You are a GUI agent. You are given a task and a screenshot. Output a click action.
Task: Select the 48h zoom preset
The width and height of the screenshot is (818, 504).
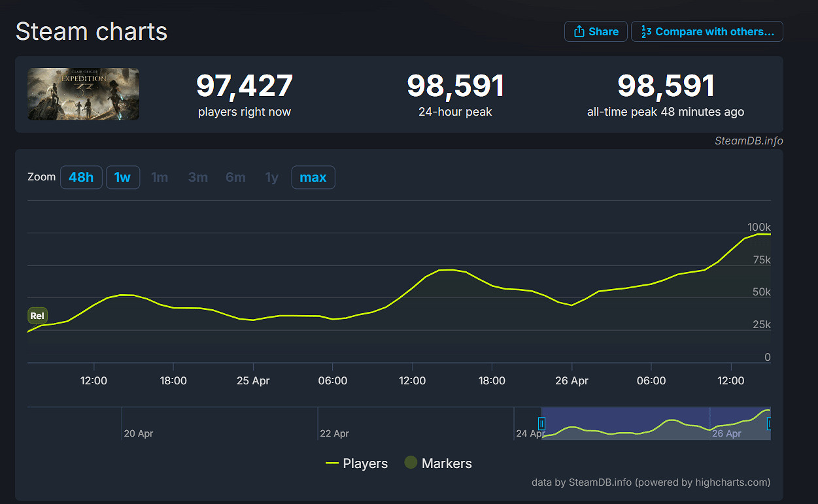point(81,176)
